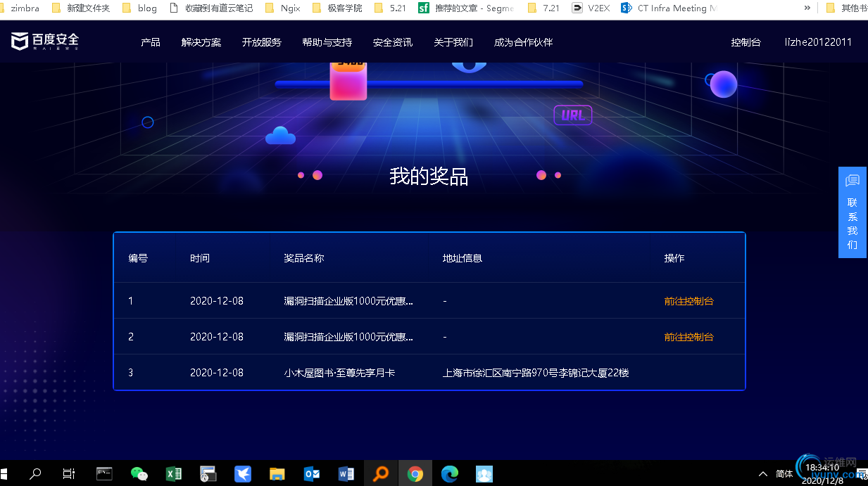Open the blue bird app on taskbar
This screenshot has width=868, height=486.
pyautogui.click(x=243, y=473)
